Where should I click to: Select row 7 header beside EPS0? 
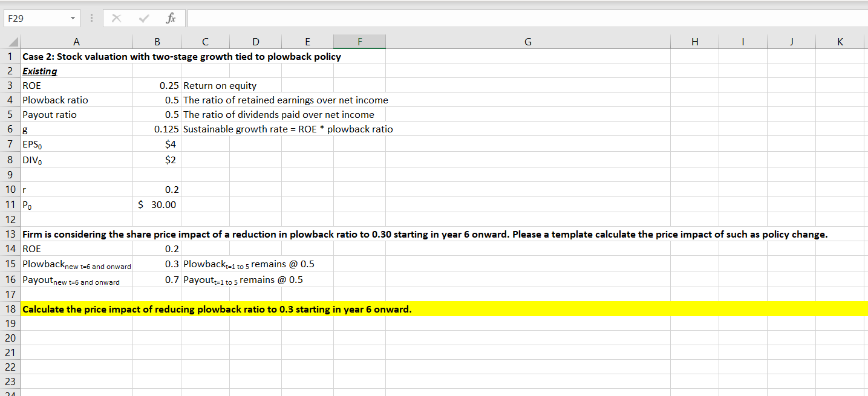point(10,144)
